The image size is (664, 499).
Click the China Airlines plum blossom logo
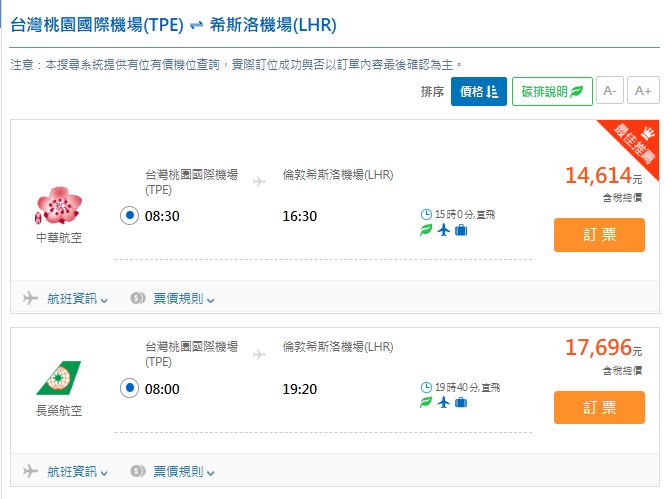tap(59, 206)
